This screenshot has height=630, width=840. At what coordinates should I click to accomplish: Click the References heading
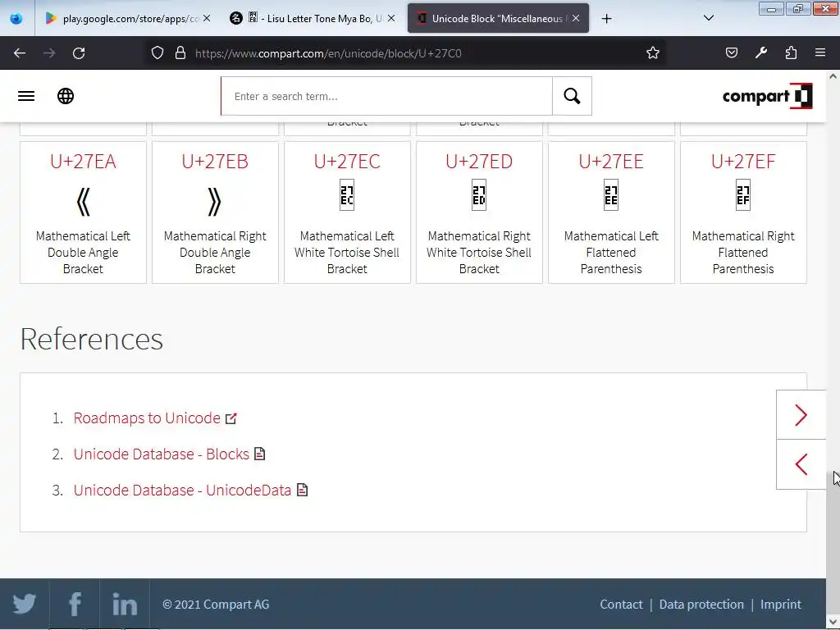92,339
